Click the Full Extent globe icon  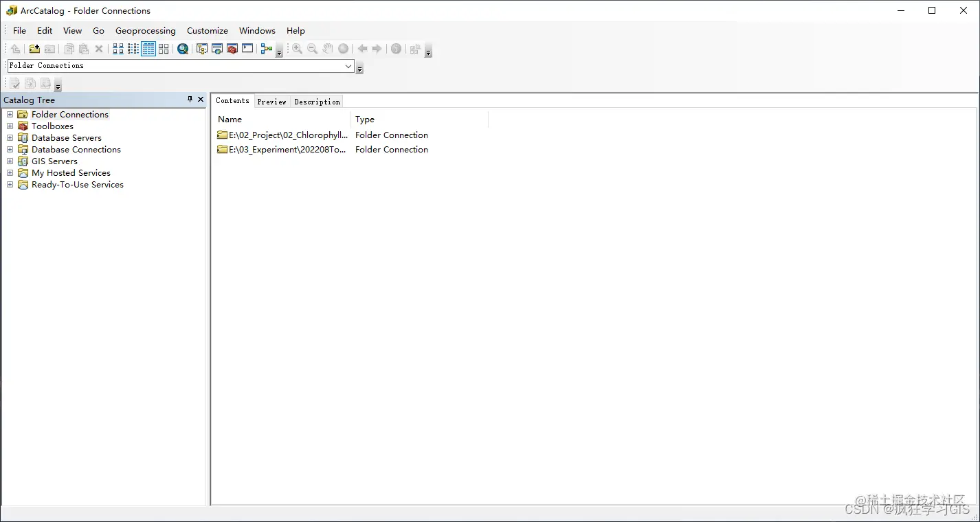[x=343, y=49]
